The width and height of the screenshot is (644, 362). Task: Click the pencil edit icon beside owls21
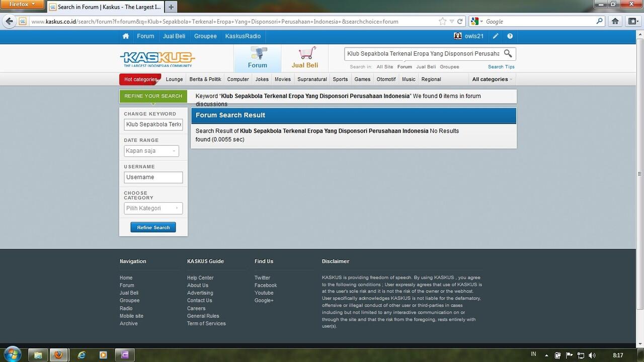(x=496, y=36)
